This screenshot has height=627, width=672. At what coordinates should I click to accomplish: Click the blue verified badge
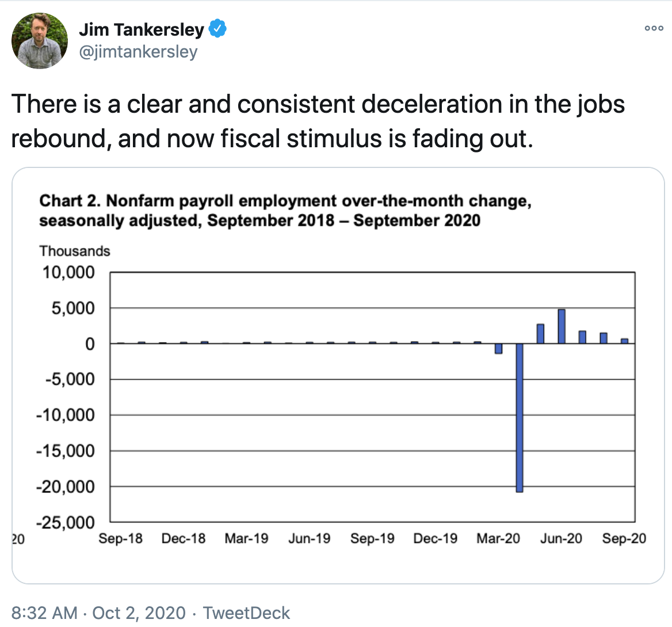(x=217, y=29)
